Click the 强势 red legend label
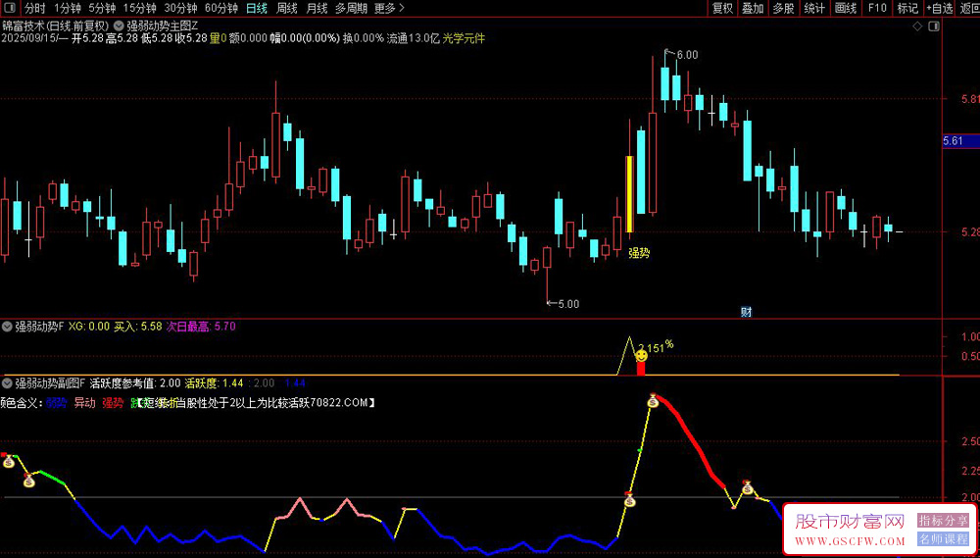980x558 pixels. [113, 403]
